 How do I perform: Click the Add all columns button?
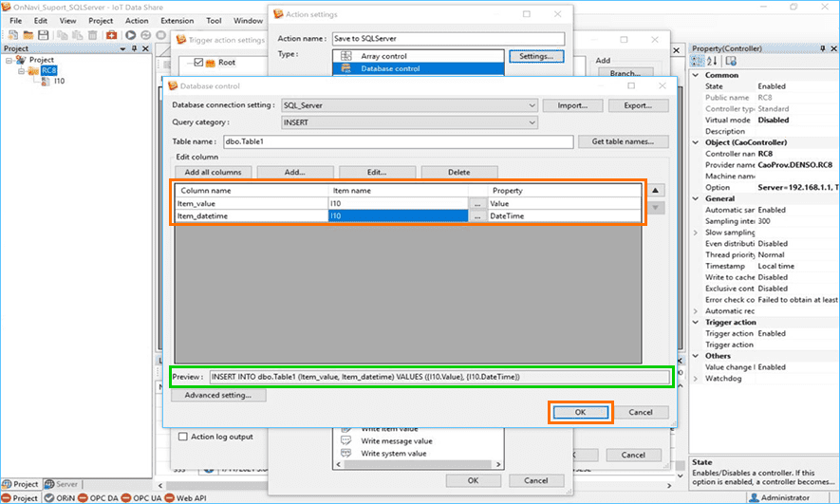[214, 172]
